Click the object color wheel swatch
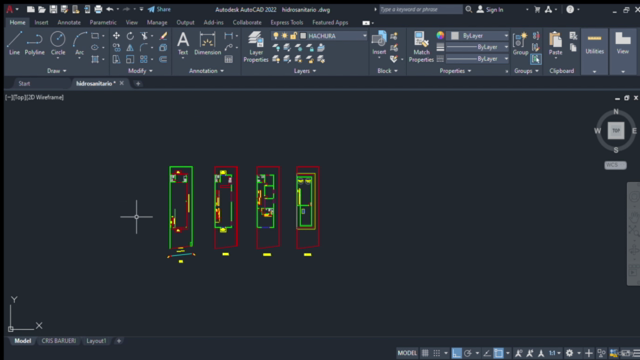Image resolution: width=640 pixels, height=360 pixels. (x=440, y=36)
